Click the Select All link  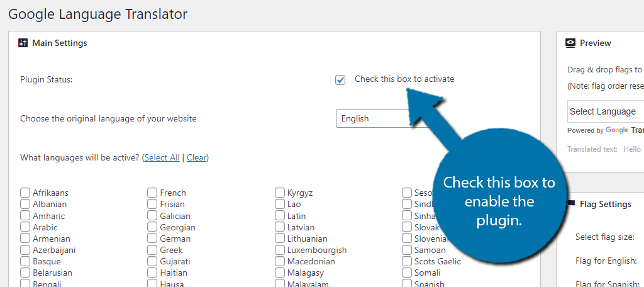[162, 157]
